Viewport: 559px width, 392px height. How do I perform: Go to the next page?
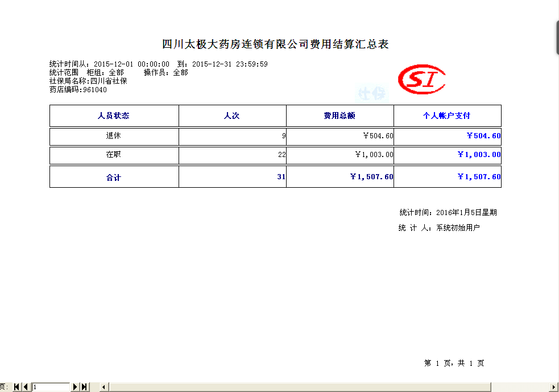(x=75, y=387)
